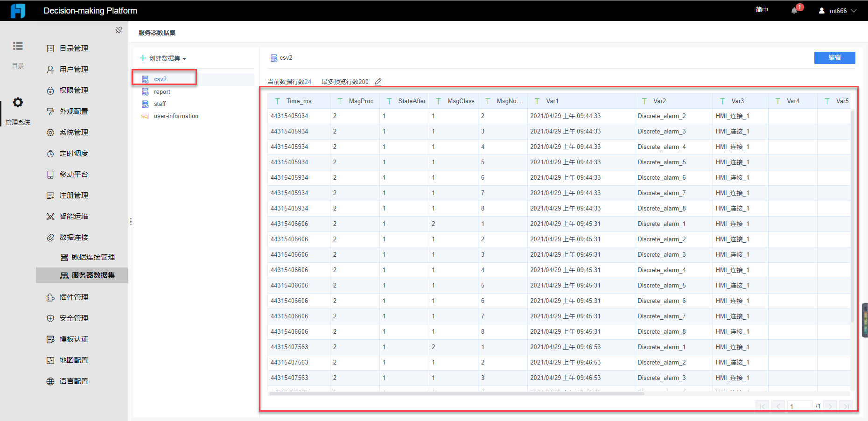This screenshot has width=868, height=421.
Task: Open the 目录 directory list icon
Action: pyautogui.click(x=18, y=46)
